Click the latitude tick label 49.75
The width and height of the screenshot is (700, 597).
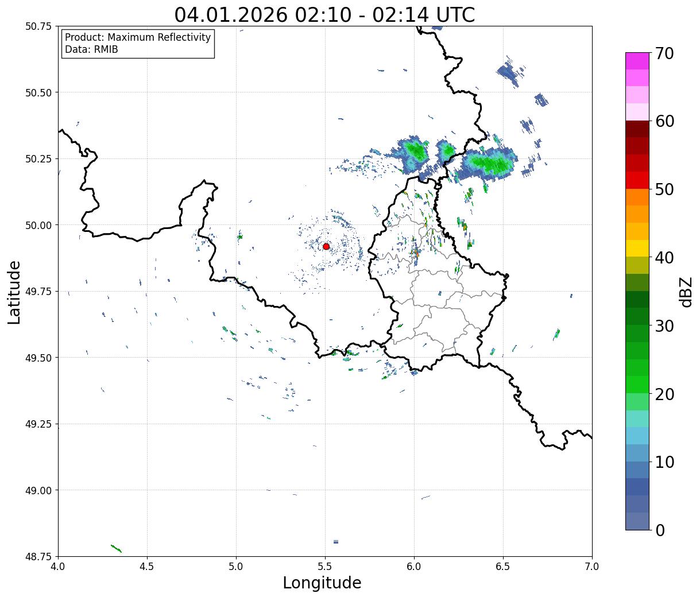[x=38, y=292]
